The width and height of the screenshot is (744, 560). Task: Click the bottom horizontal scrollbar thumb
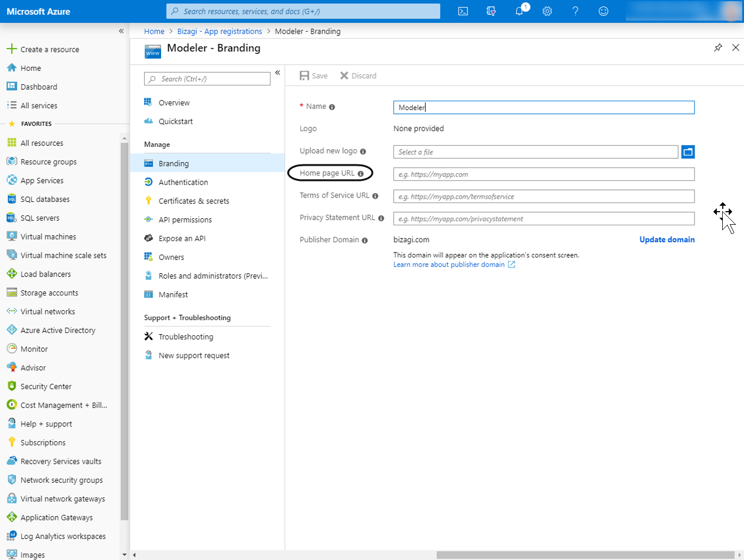point(585,555)
